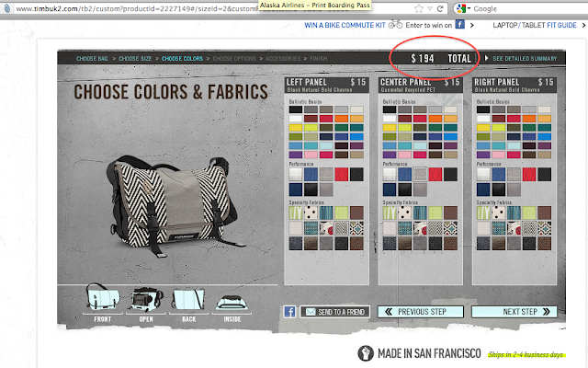Jump to Finish step
Viewport: 588px width, 368px height.
point(319,59)
